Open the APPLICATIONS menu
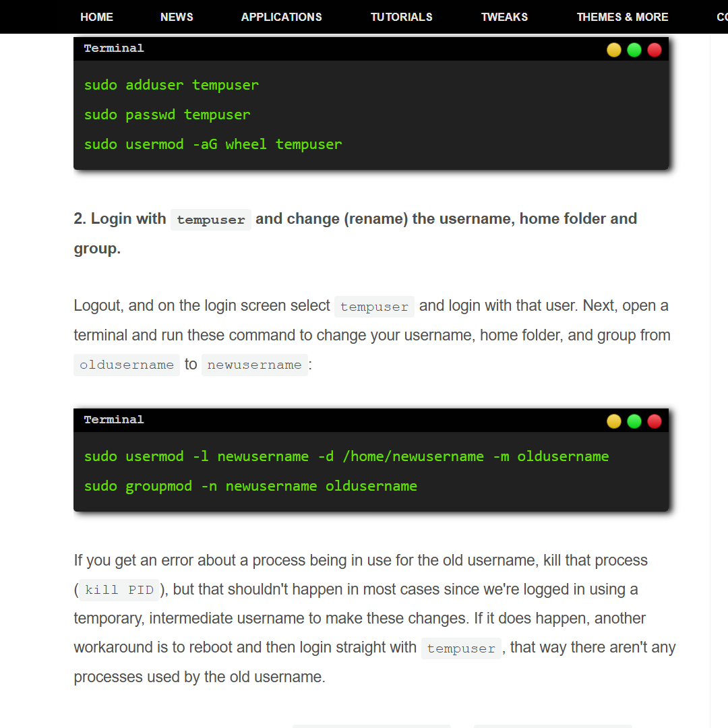The height and width of the screenshot is (728, 728). 281,17
